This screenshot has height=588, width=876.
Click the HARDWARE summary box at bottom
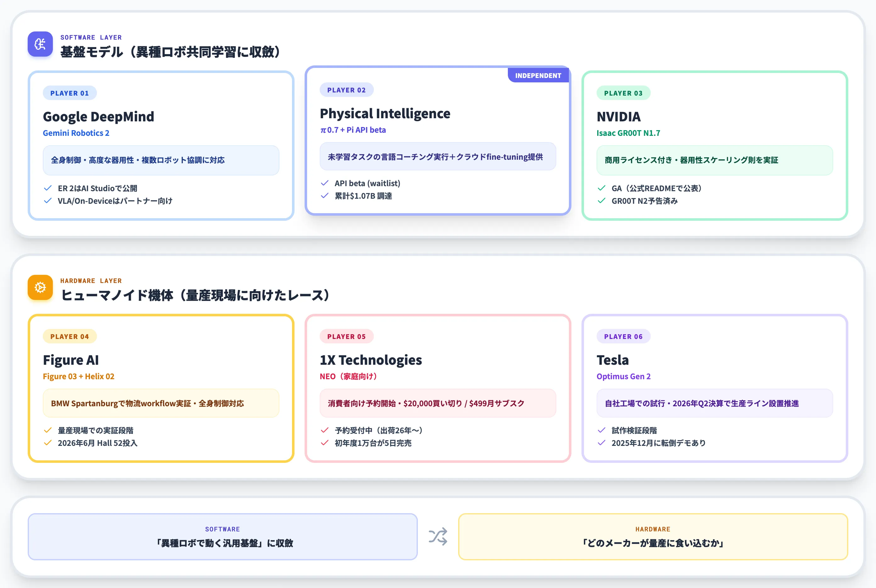point(653,537)
